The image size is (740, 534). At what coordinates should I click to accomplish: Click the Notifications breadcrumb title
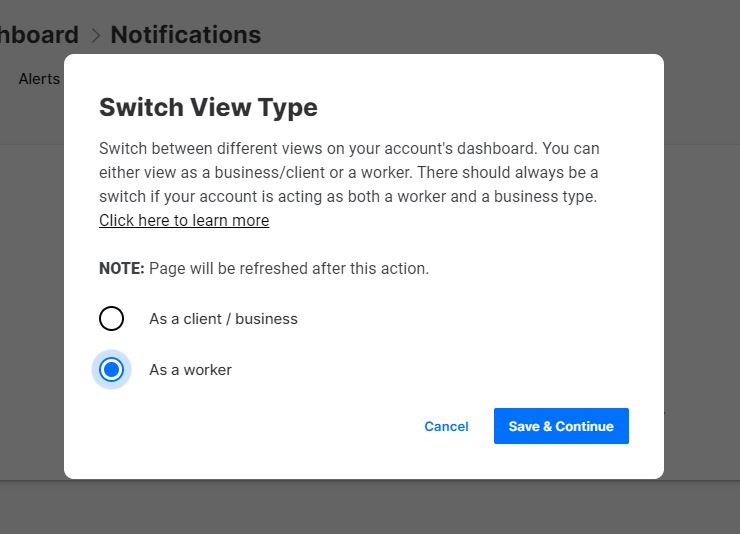pyautogui.click(x=185, y=35)
